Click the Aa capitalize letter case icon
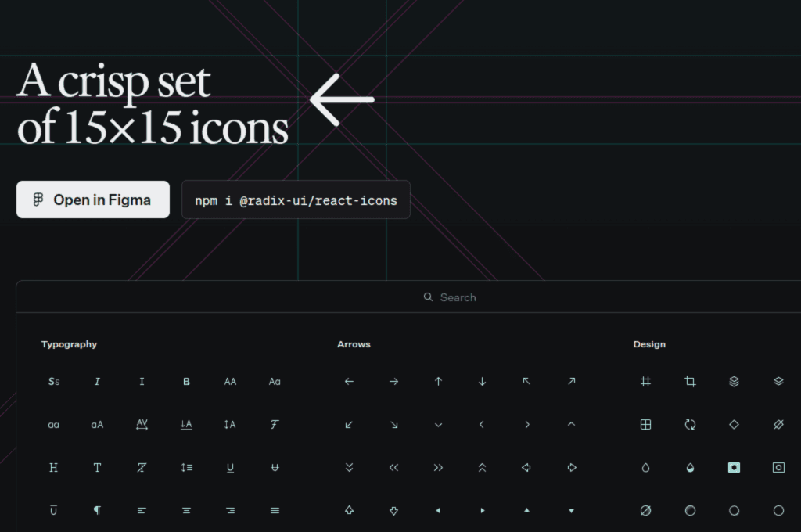801x532 pixels. click(x=275, y=381)
